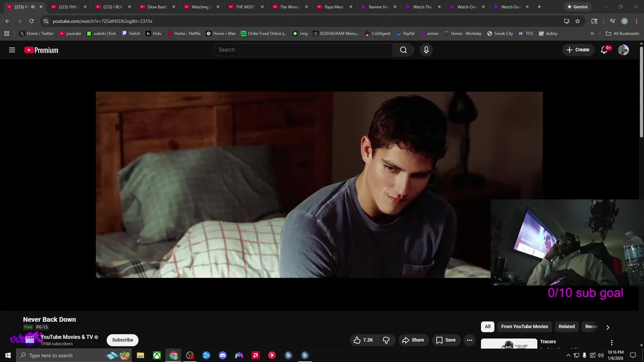This screenshot has height=362, width=644.
Task: Open the AMD software taskbar icon
Action: [x=256, y=355]
